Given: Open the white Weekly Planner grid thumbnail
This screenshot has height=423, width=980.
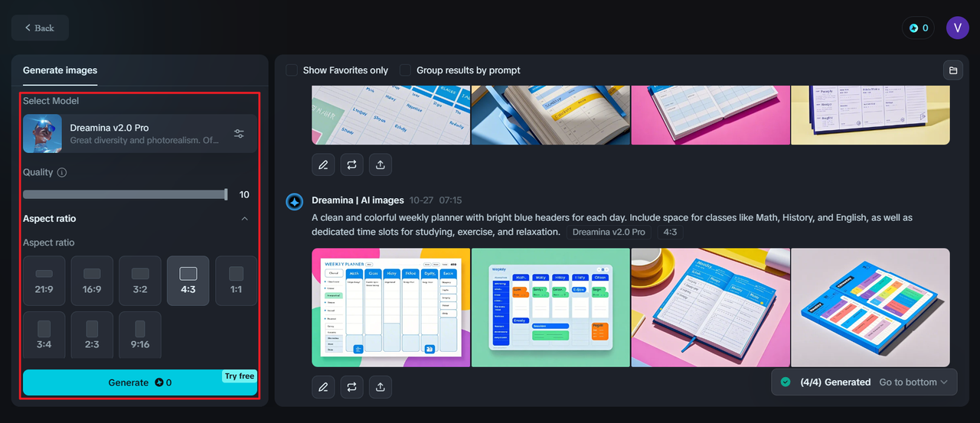Looking at the screenshot, I should pos(391,307).
